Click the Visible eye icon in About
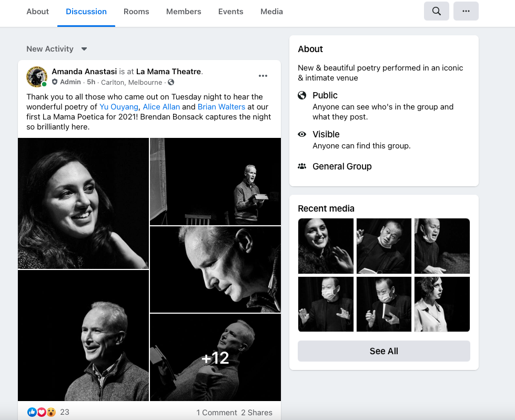The height and width of the screenshot is (420, 515). pyautogui.click(x=302, y=134)
